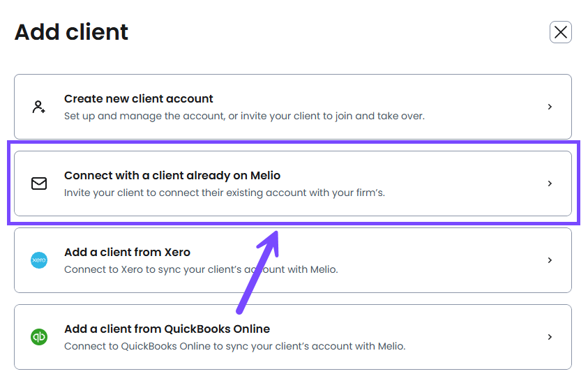The height and width of the screenshot is (390, 588).
Task: Click "Connect to Xero to sync" description text
Action: pos(201,269)
